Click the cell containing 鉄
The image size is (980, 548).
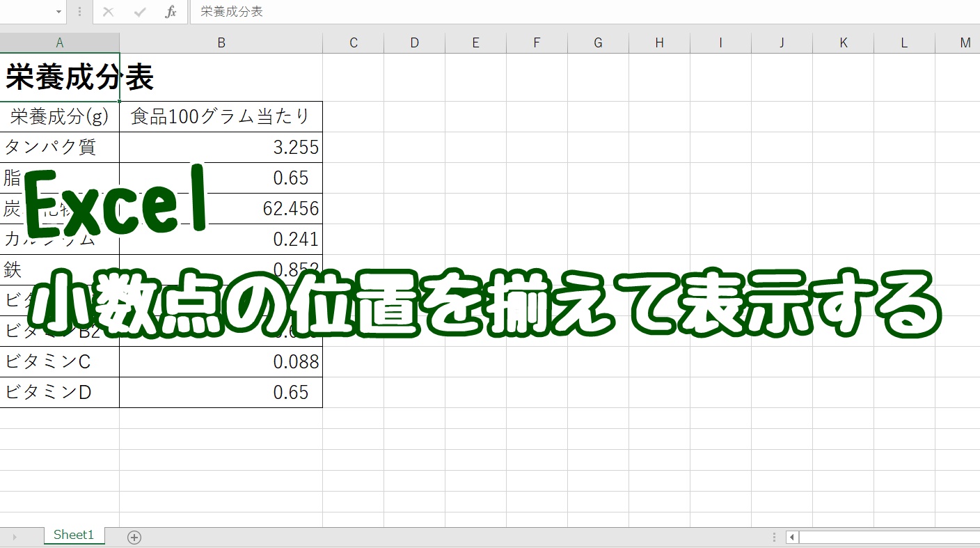point(60,270)
